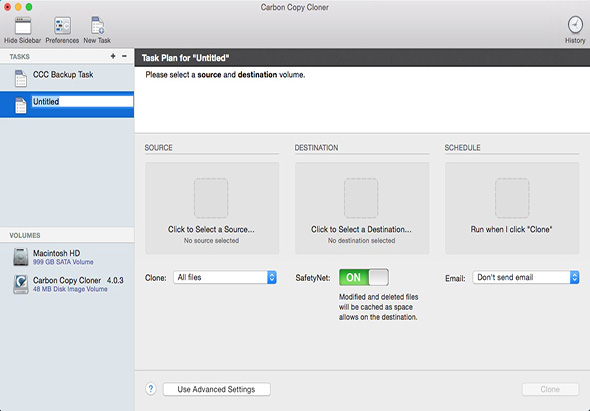
Task: Click '48 MB Disk Image Volume' text
Action: pyautogui.click(x=70, y=289)
